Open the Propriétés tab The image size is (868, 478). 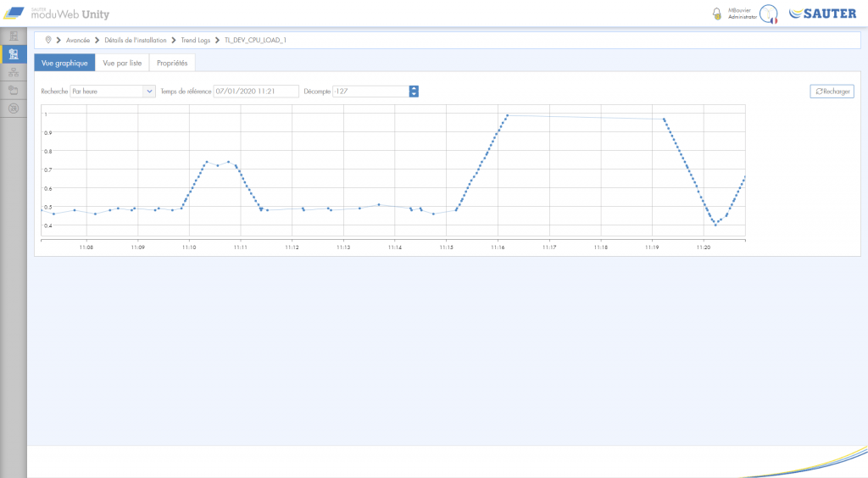coord(172,64)
